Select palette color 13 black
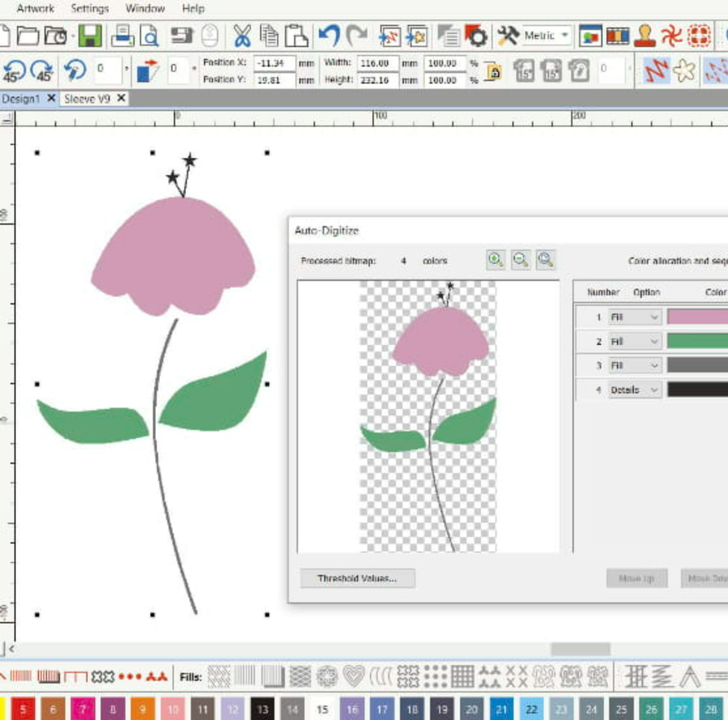Screen dimensions: 728x720 pos(262,709)
